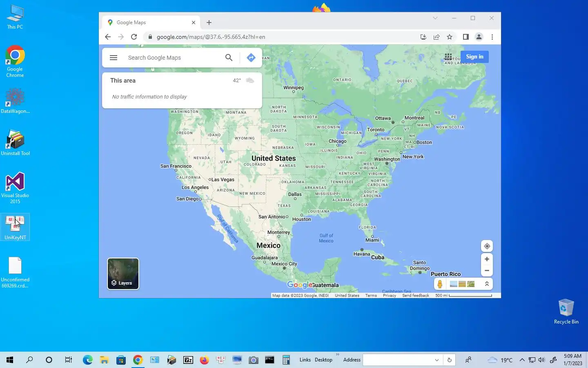Open File Explorer from the taskbar

click(105, 360)
